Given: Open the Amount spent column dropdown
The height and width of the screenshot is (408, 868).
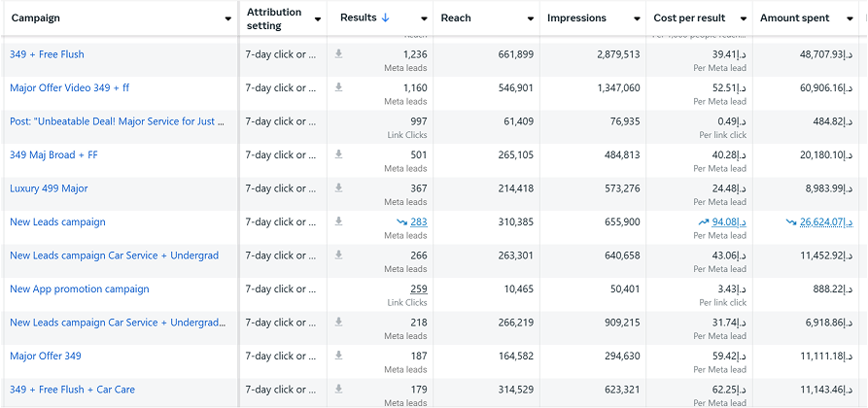Looking at the screenshot, I should coord(849,18).
